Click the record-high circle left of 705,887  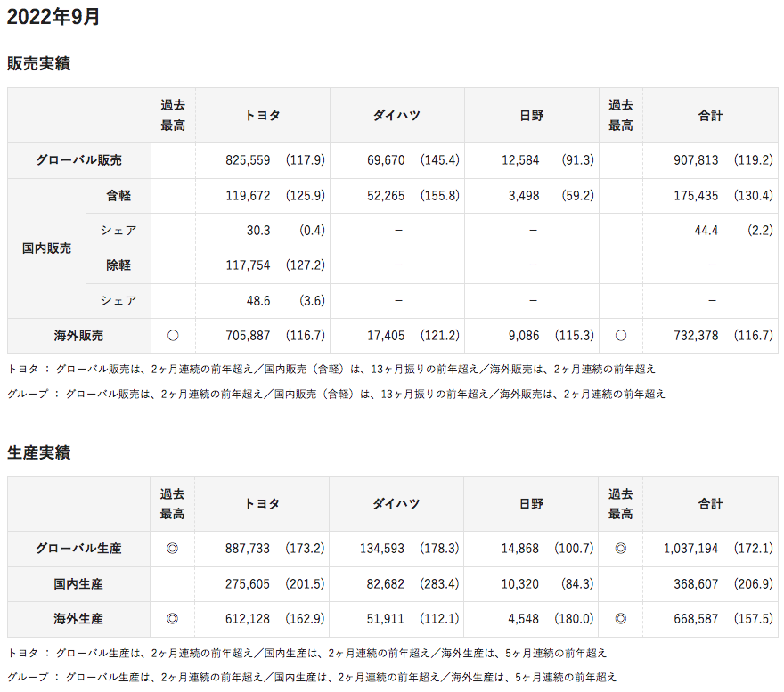click(x=173, y=336)
